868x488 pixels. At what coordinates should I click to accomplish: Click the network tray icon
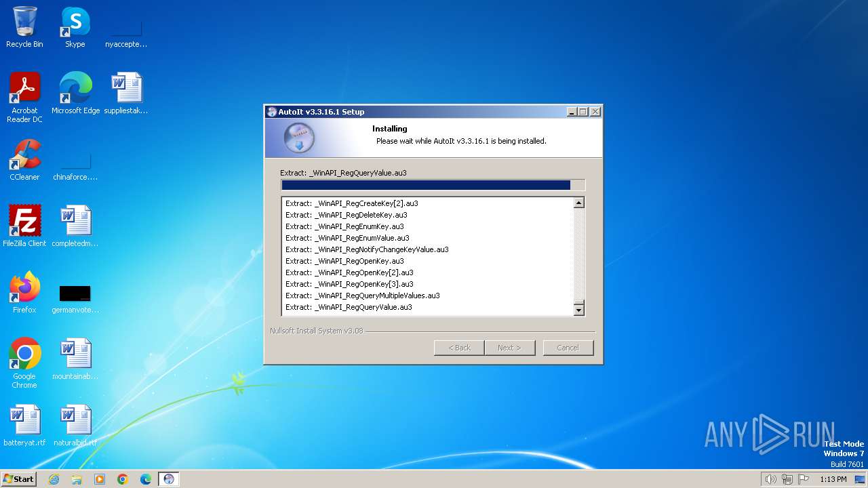[787, 479]
